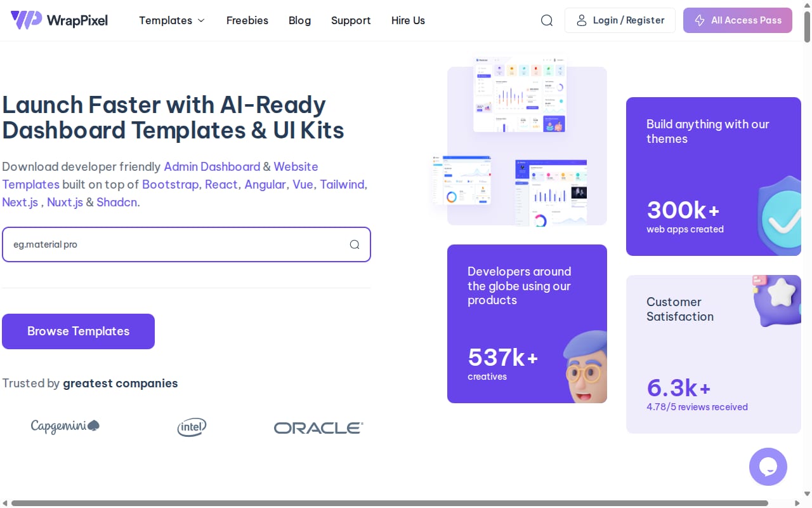Screen dimensions: 812x508
Task: Focus the 'eg.material pro' search field
Action: [x=187, y=244]
